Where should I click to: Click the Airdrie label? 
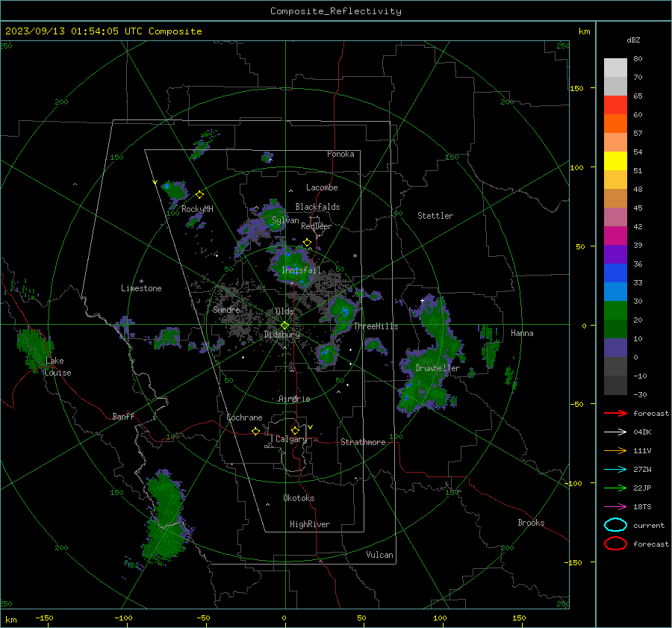point(294,399)
